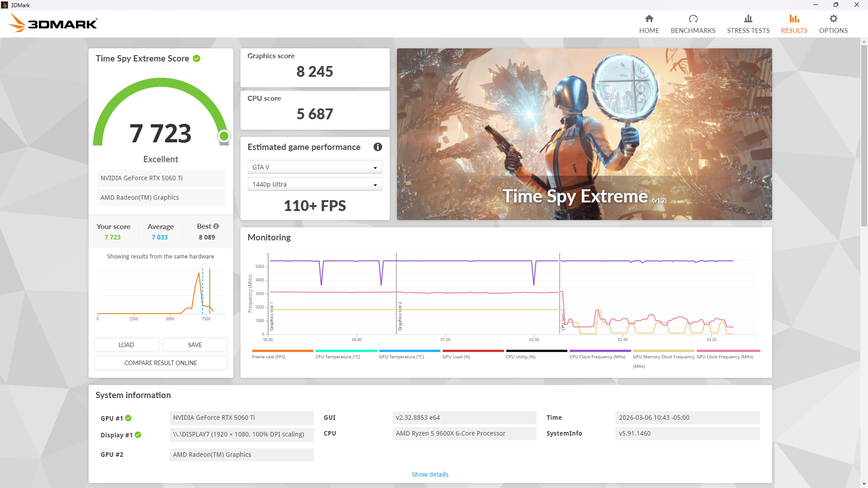Click the Time field 2026-03-06 10:43
Screen dimensions: 868x488
point(687,418)
